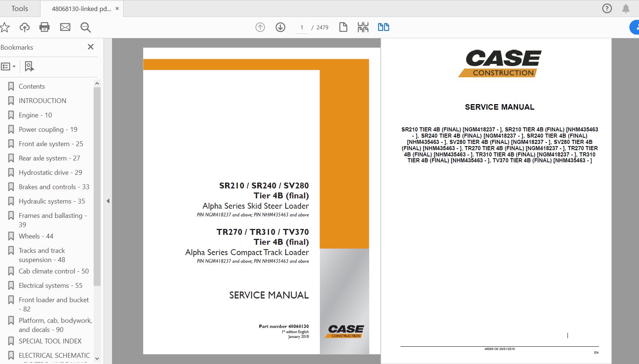Click the bookmark icon beside Contents
The height and width of the screenshot is (364, 639).
coord(11,86)
